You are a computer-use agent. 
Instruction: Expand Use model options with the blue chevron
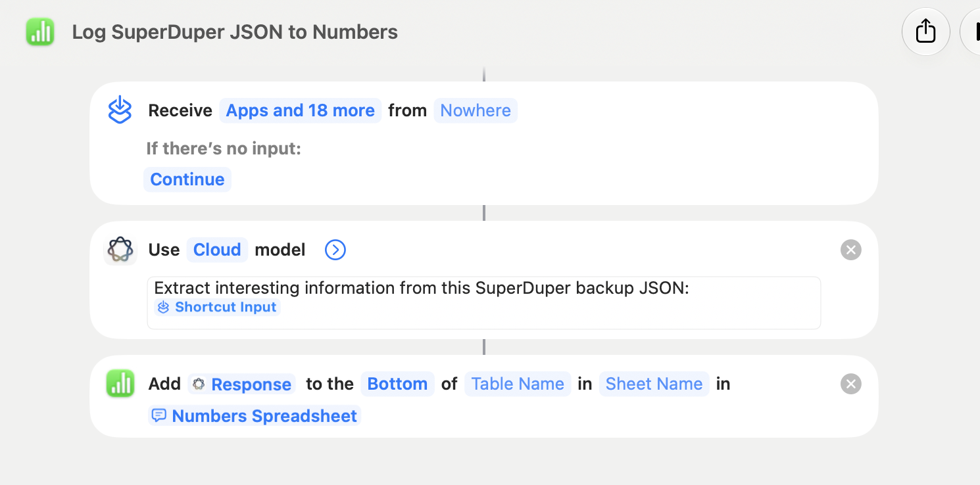(x=335, y=250)
